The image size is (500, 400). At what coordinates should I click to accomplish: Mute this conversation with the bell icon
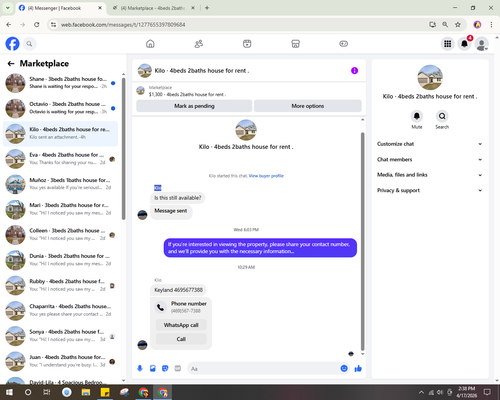(x=417, y=116)
